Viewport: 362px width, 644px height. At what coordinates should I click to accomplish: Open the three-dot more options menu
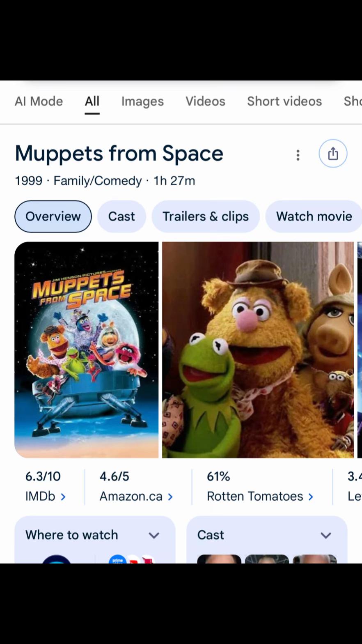(298, 155)
